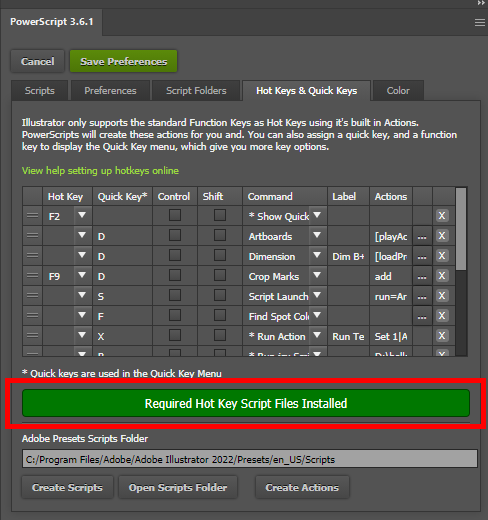Image resolution: width=488 pixels, height=520 pixels.
Task: Open the Find Spot Col command dropdown
Action: point(317,315)
